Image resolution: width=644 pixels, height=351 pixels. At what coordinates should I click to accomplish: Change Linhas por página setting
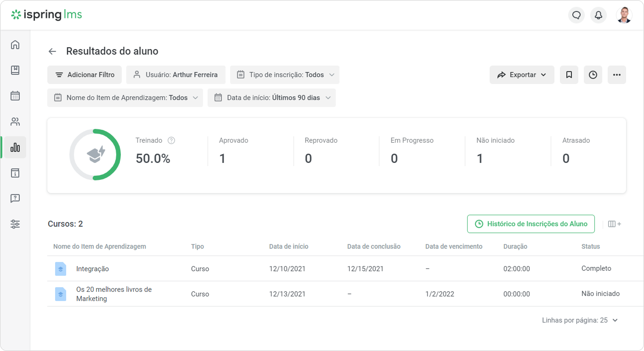click(580, 320)
